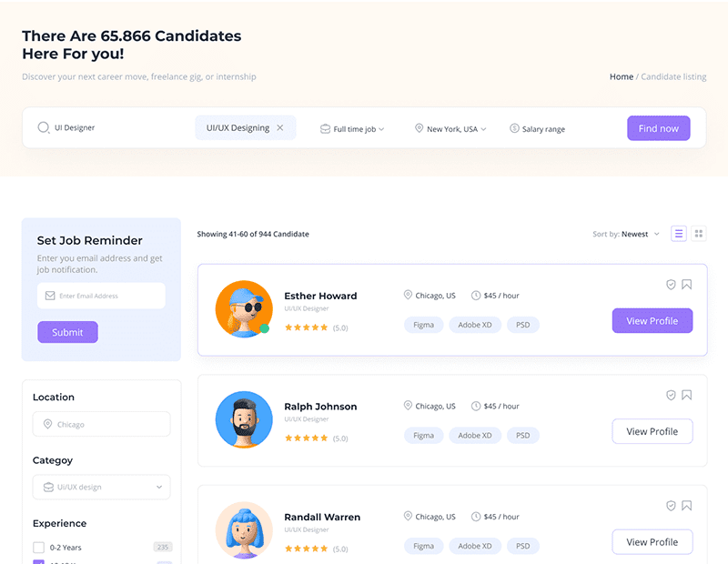The height and width of the screenshot is (564, 728).
Task: Switch to grid view layout
Action: (699, 234)
